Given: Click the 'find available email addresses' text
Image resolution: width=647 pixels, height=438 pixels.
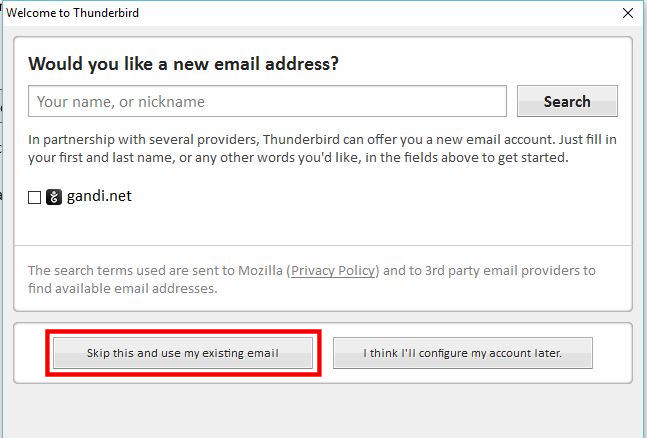Looking at the screenshot, I should [x=122, y=288].
